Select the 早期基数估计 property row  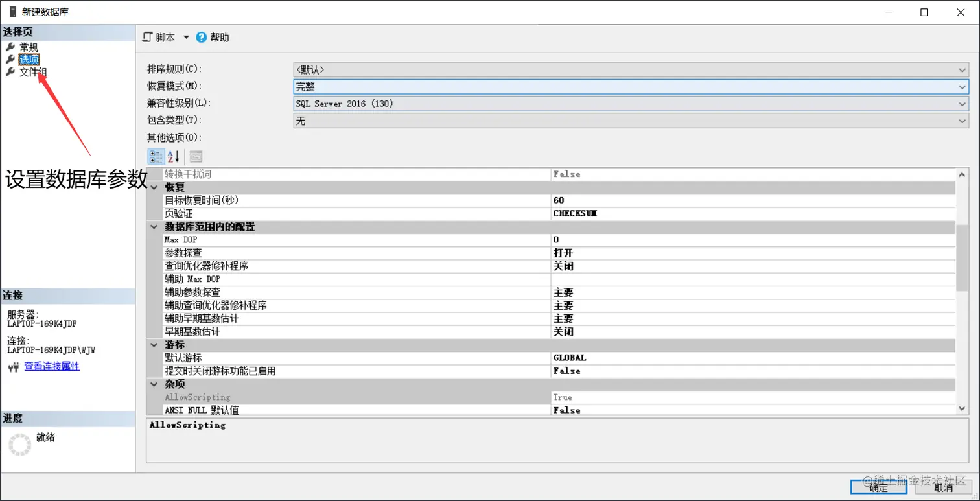click(558, 332)
